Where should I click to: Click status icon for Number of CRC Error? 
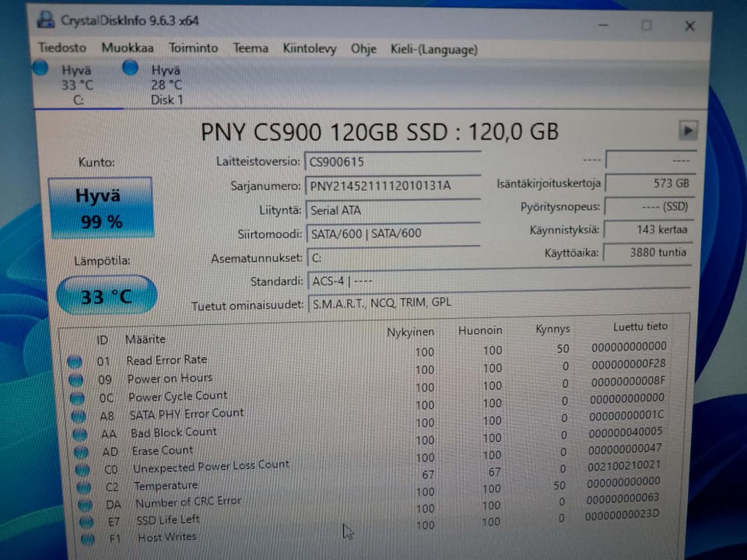86,506
